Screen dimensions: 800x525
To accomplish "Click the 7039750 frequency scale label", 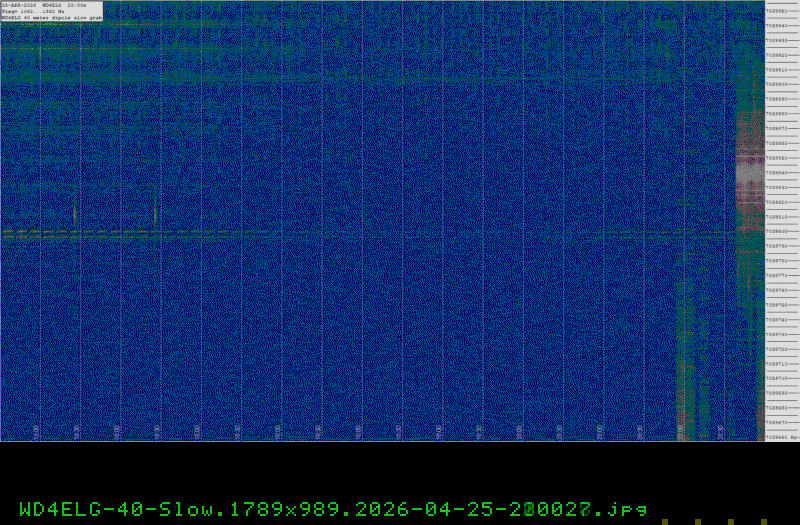I will click(777, 305).
